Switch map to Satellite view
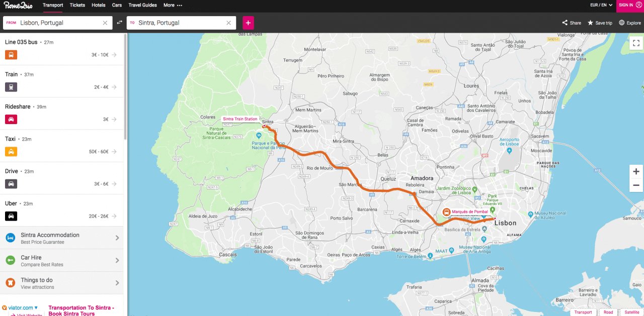644x316 pixels. pos(631,312)
